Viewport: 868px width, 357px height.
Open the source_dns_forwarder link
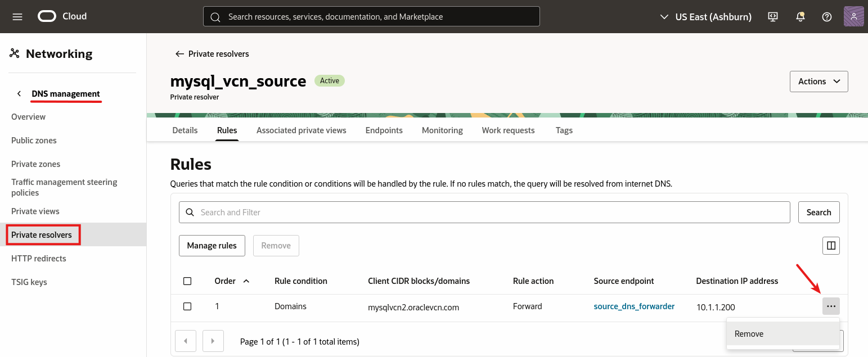pyautogui.click(x=634, y=306)
